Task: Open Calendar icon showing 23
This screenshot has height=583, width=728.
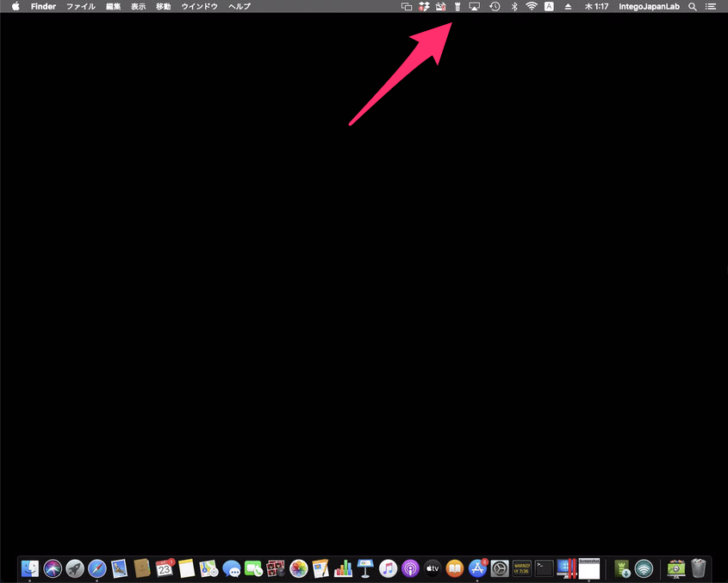Action: coord(165,568)
